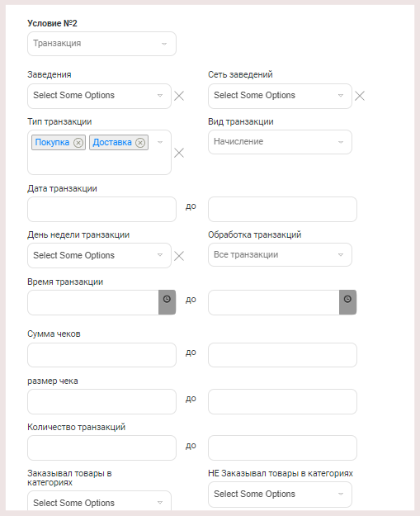Remove the Покупка tag
This screenshot has width=420, height=516.
tap(78, 143)
